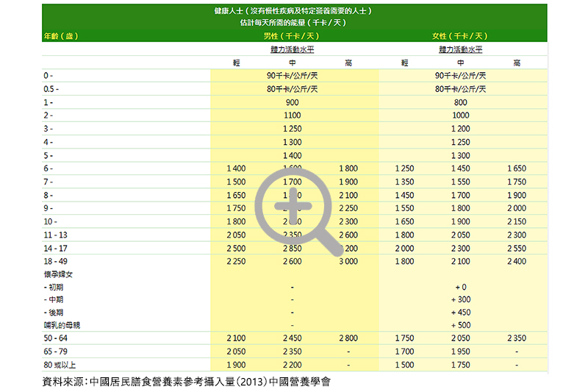Viewport: 588px width, 392px height.
Task: Click female high value '2 400' in 18-49 row
Action: pos(517,261)
